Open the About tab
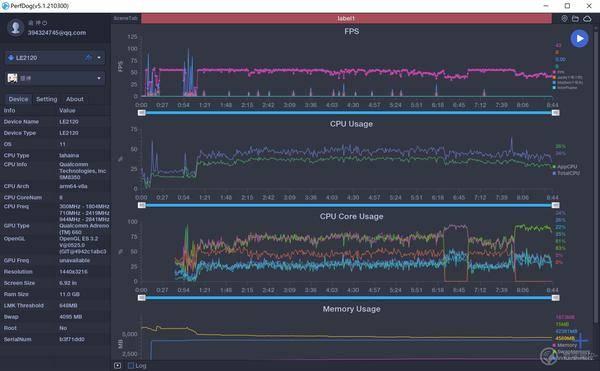 click(x=75, y=99)
